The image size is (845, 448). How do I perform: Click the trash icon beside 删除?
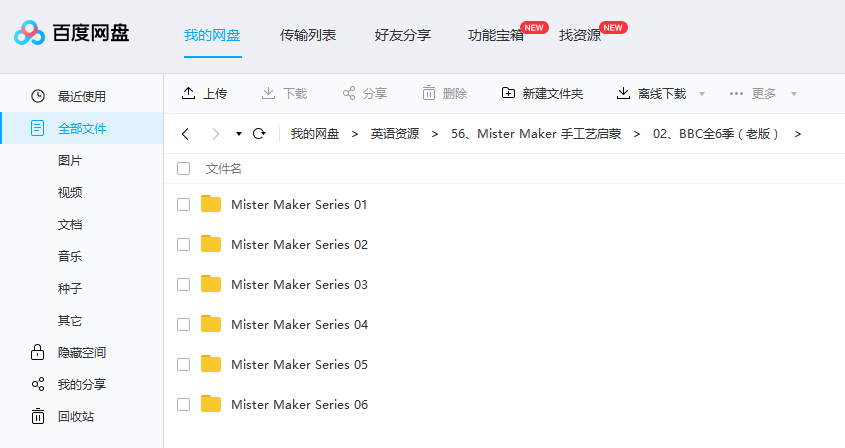(x=428, y=93)
